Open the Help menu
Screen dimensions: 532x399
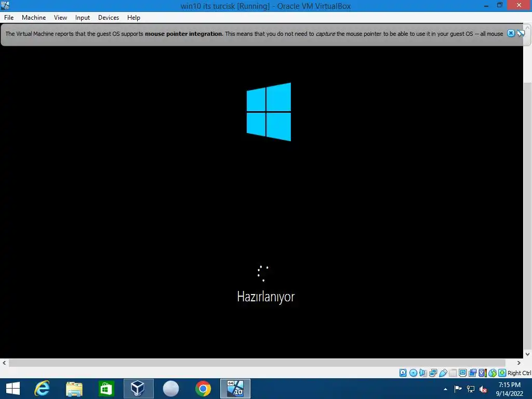click(x=134, y=18)
